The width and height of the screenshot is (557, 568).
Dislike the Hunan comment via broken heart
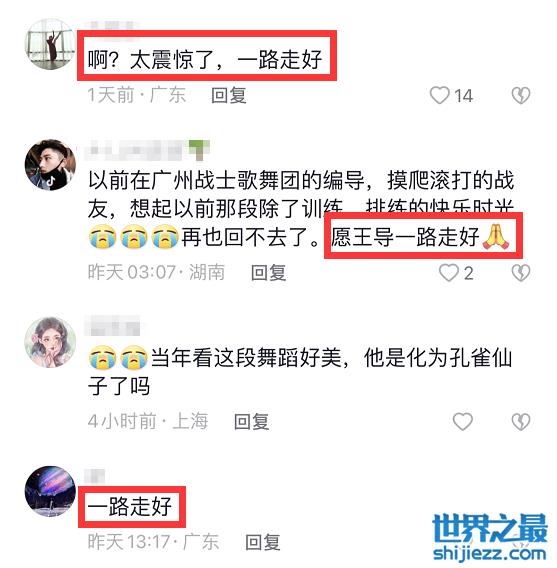(521, 273)
